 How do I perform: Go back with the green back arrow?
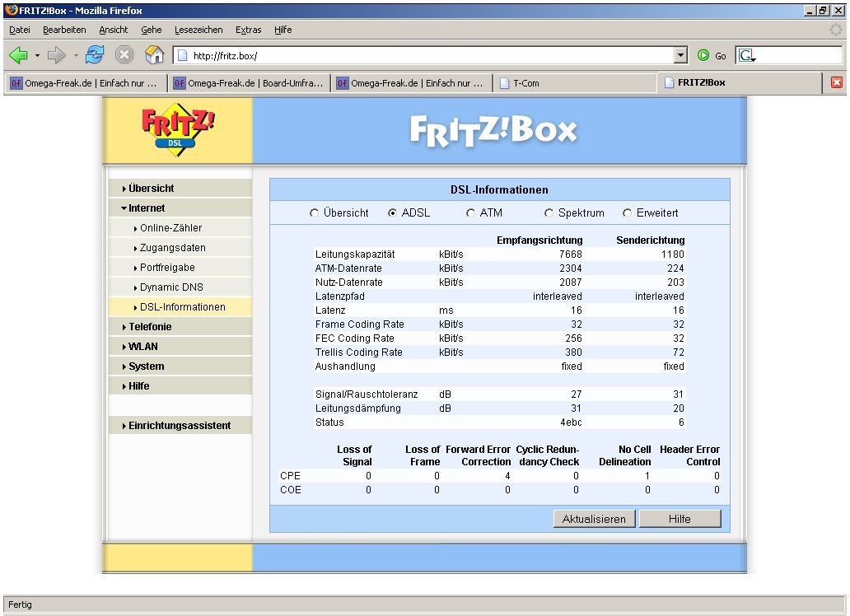point(18,55)
